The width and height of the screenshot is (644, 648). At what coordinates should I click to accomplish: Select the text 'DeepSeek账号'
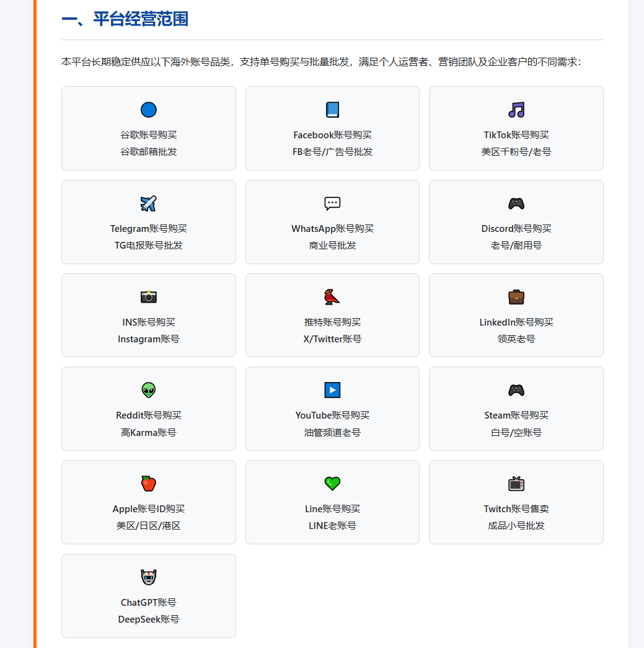149,619
